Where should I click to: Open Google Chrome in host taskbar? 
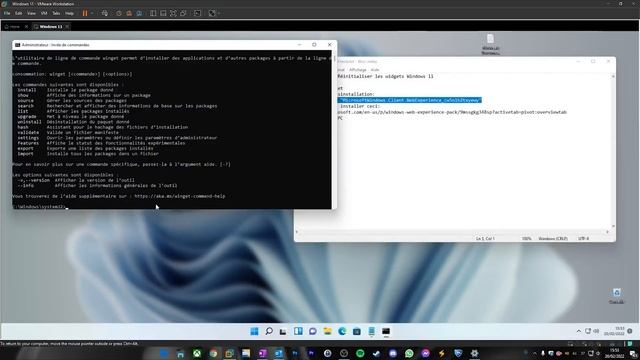point(213,353)
